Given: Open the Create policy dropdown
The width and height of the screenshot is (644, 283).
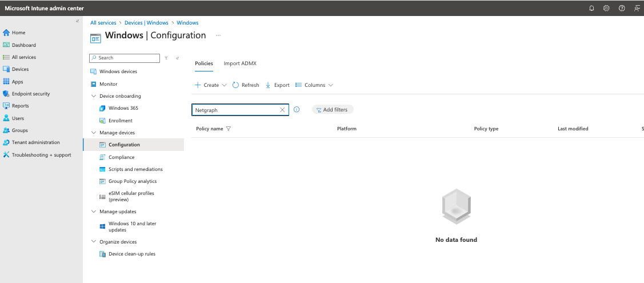Looking at the screenshot, I should [211, 85].
